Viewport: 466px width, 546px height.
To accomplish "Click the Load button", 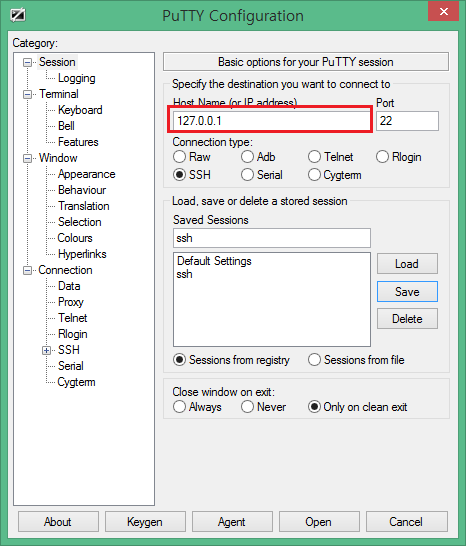I will [407, 264].
